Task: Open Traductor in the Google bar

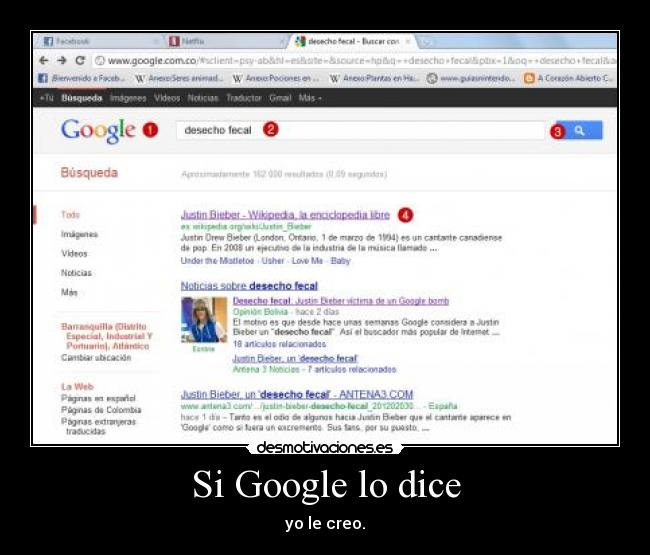Action: tap(244, 98)
